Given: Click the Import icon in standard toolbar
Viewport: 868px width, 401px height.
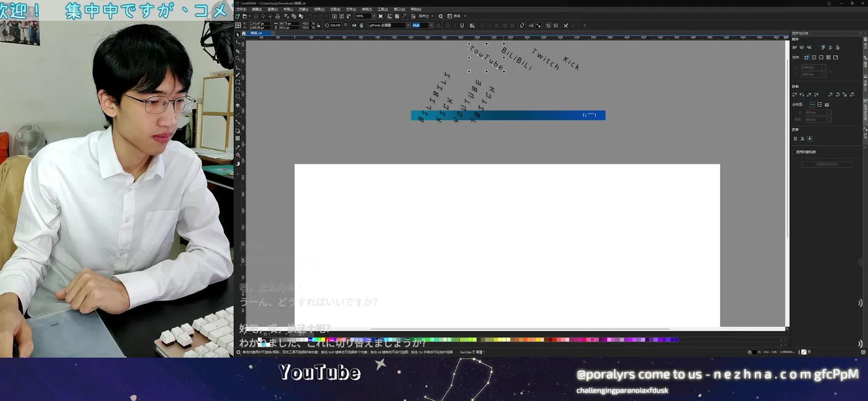Looking at the screenshot, I should (334, 16).
